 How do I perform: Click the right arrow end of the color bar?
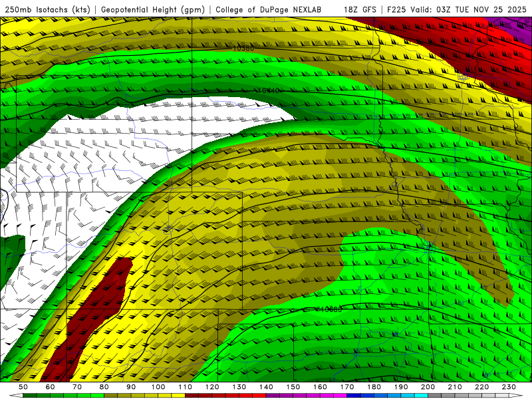tap(516, 396)
